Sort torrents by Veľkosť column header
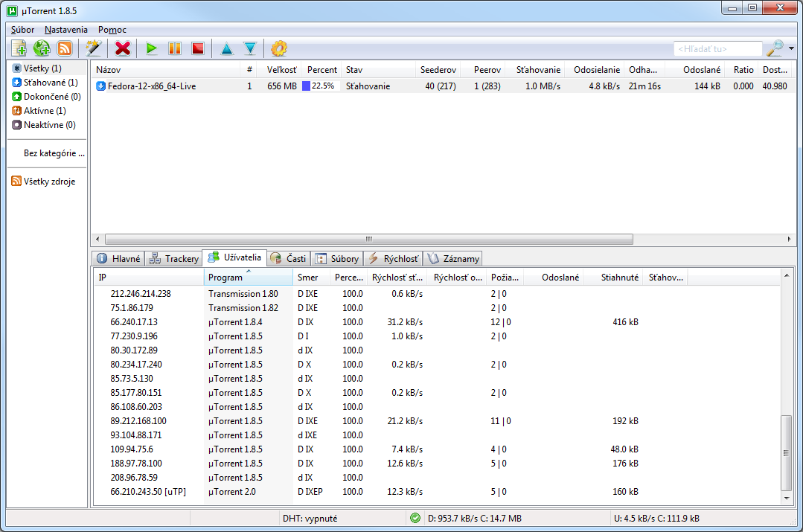 [x=278, y=70]
